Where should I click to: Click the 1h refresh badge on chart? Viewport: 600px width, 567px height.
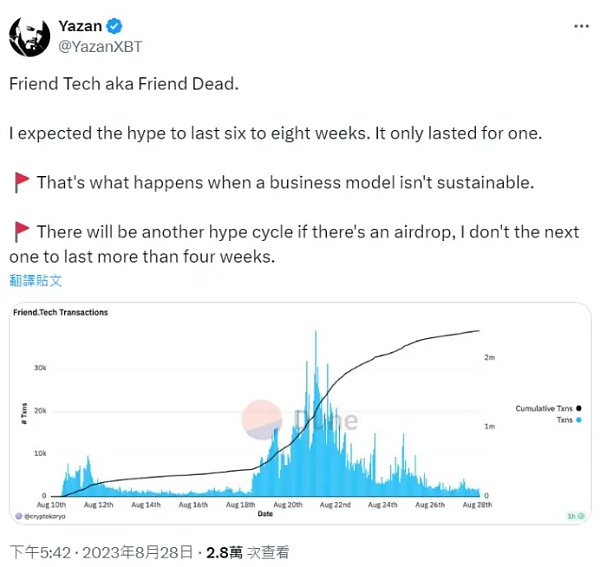point(571,516)
